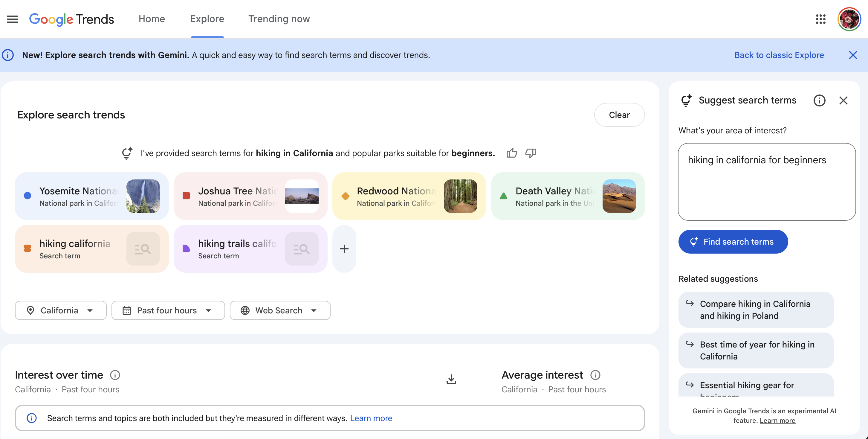Add a new search term with plus

(344, 249)
